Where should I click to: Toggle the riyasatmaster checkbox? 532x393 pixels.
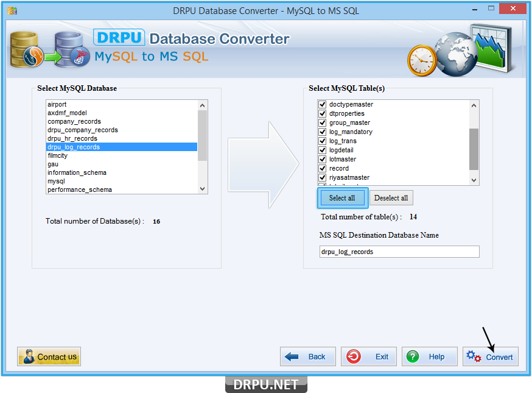pos(323,178)
